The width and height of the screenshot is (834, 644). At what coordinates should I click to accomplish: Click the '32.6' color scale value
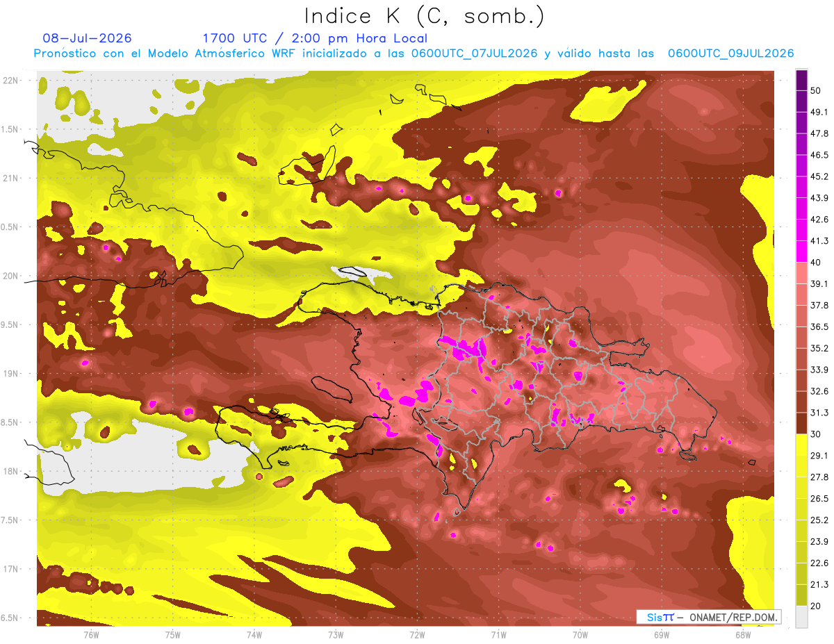[x=819, y=391]
